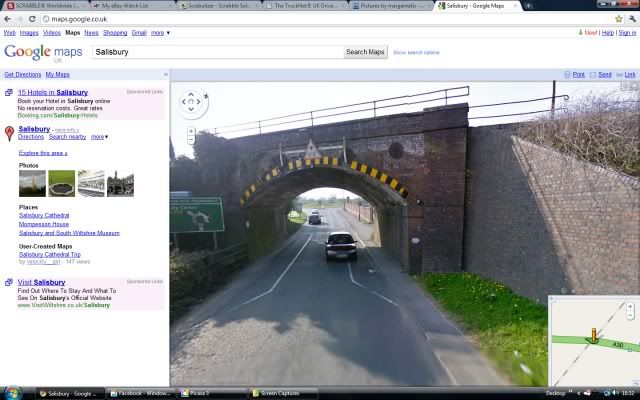640x400 pixels.
Task: Select the orange pegman on the mini map
Action: tap(594, 336)
